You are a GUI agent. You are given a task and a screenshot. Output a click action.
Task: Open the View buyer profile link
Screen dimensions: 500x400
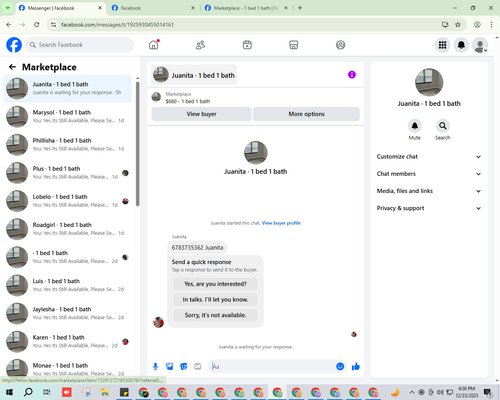point(281,223)
